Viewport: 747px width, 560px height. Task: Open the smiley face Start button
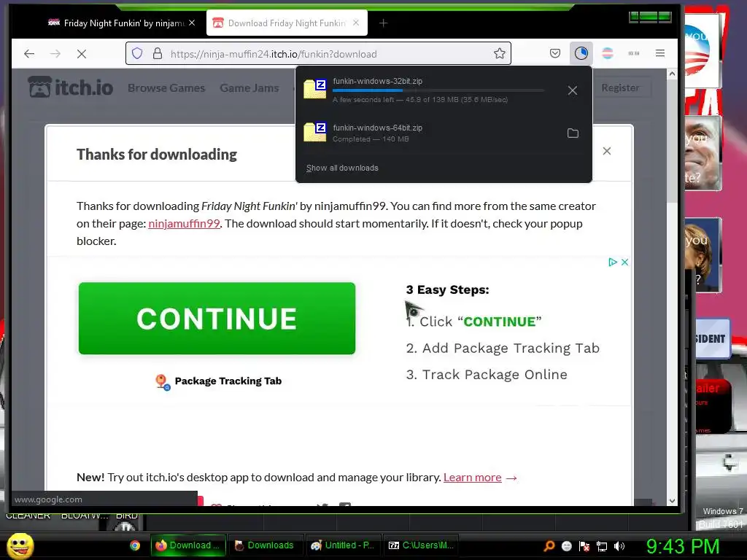[x=20, y=545]
